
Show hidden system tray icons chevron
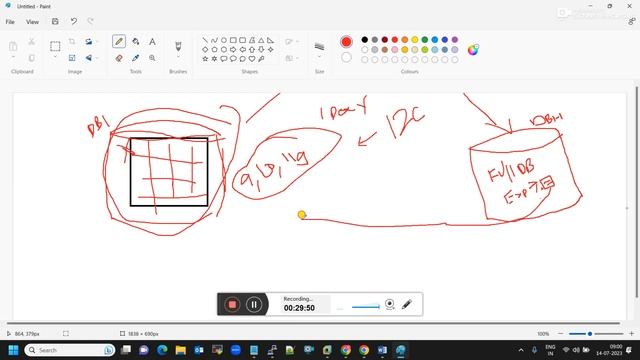pyautogui.click(x=521, y=350)
